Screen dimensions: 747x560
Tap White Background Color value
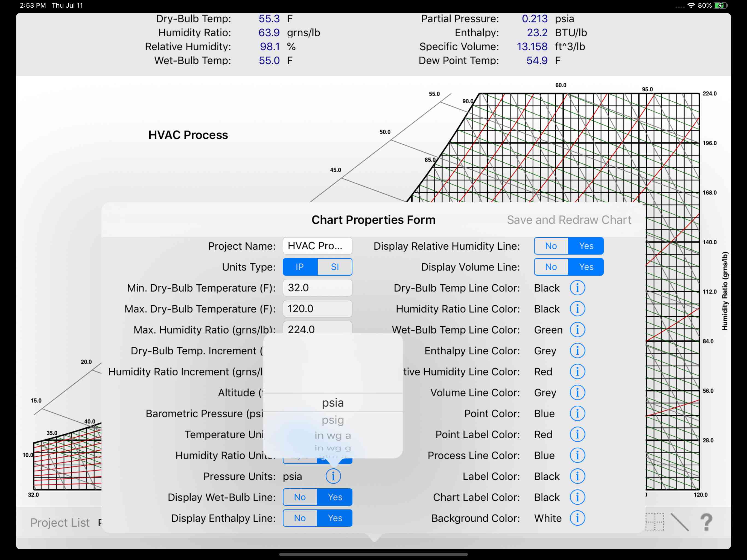pyautogui.click(x=548, y=518)
